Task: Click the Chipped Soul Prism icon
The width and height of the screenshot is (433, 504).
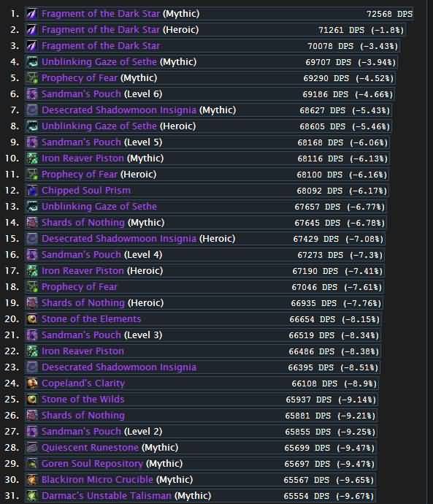Action: pyautogui.click(x=32, y=191)
